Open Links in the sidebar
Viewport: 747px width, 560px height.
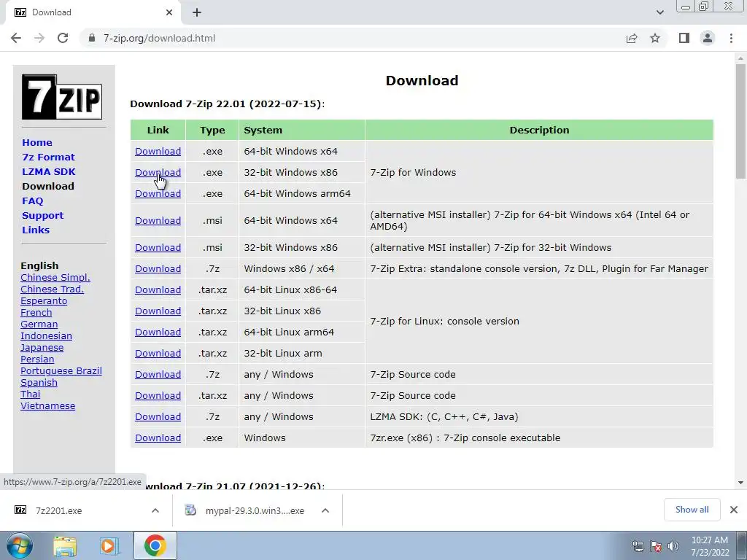click(x=36, y=230)
